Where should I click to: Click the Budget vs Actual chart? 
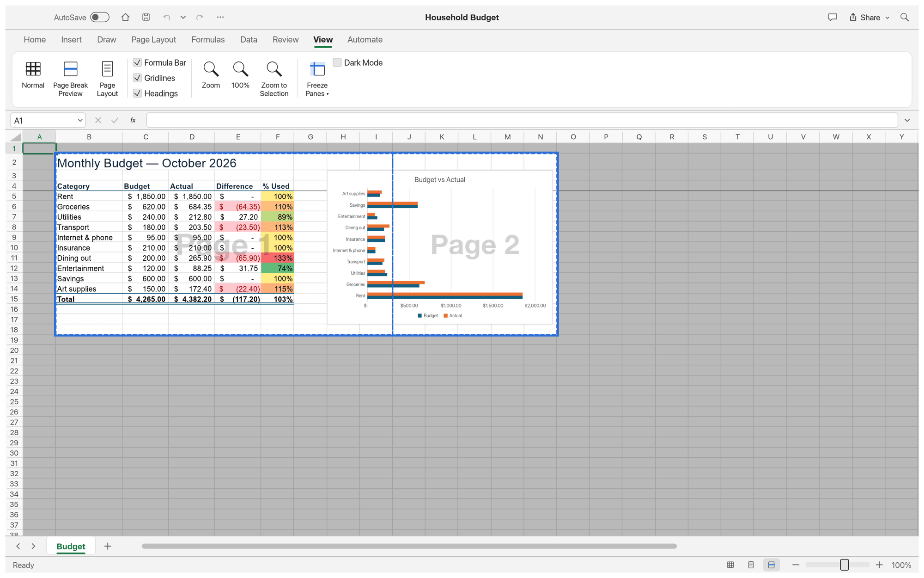tap(440, 247)
